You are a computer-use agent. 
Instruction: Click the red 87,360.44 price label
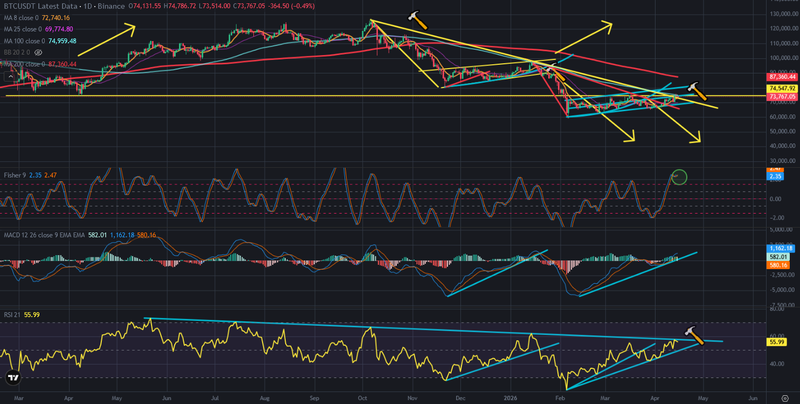pyautogui.click(x=781, y=76)
